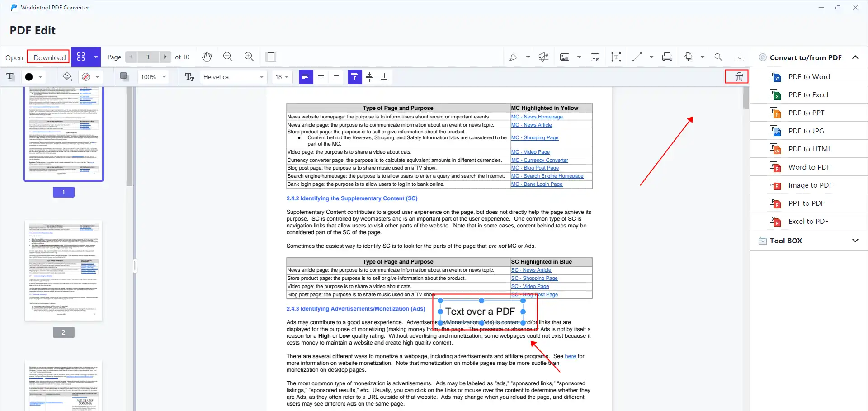Delete the selected text box with trash icon
This screenshot has height=411, width=868.
tap(737, 76)
